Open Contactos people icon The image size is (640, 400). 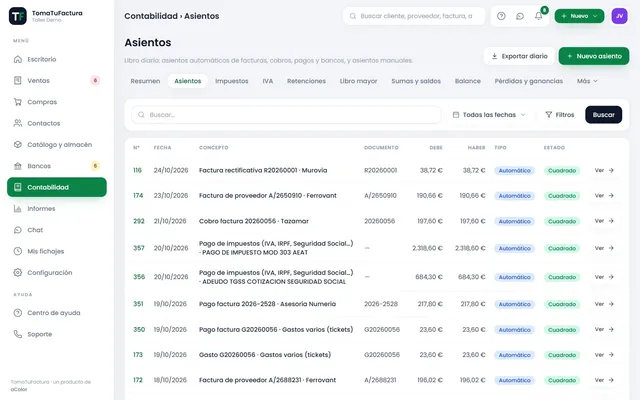point(18,123)
